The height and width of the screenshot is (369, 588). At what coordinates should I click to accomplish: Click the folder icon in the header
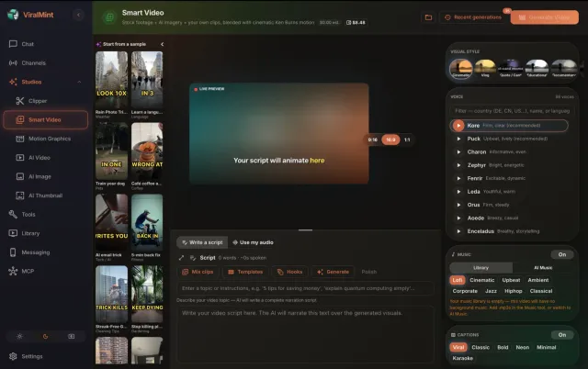[x=428, y=17]
